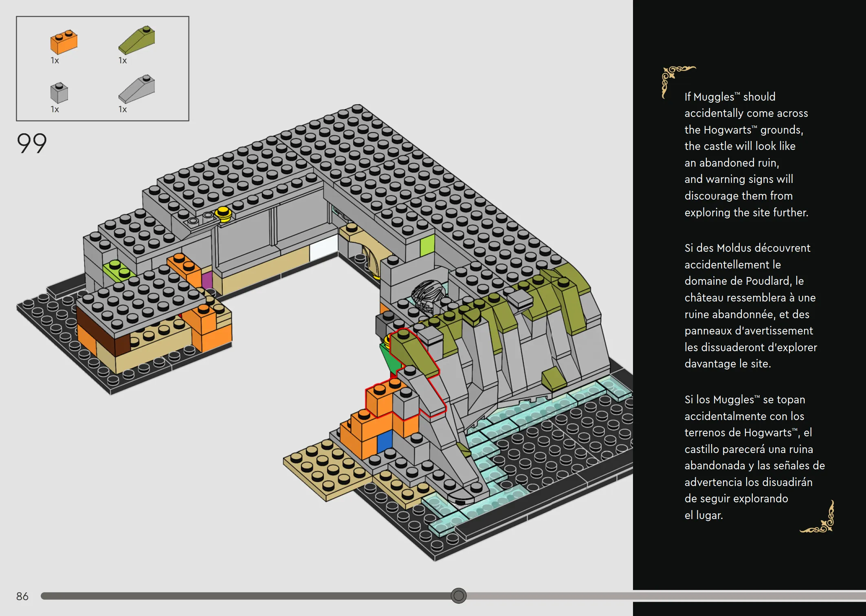
Task: Click the orange 1x2 brick in parts box
Action: 64,42
